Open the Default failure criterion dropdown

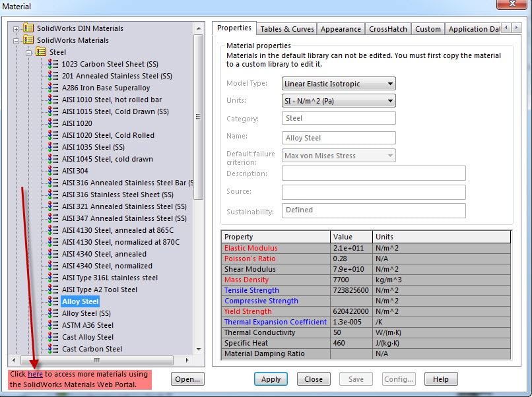point(339,156)
